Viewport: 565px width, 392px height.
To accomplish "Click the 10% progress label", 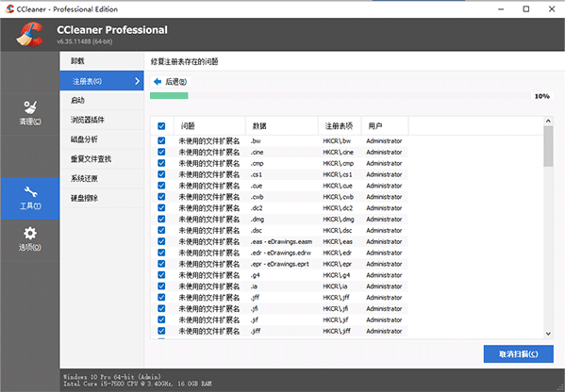I will [542, 96].
